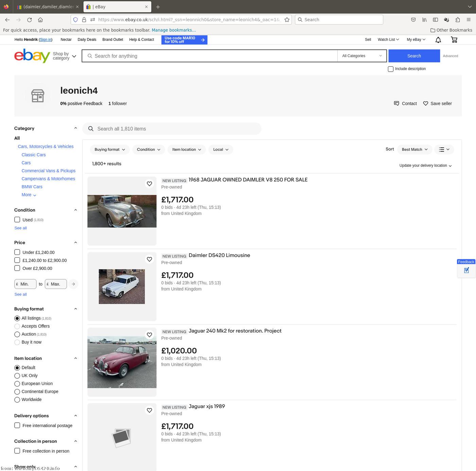
Task: Click heart icon on Jaguar xjs 1989
Action: [149, 410]
